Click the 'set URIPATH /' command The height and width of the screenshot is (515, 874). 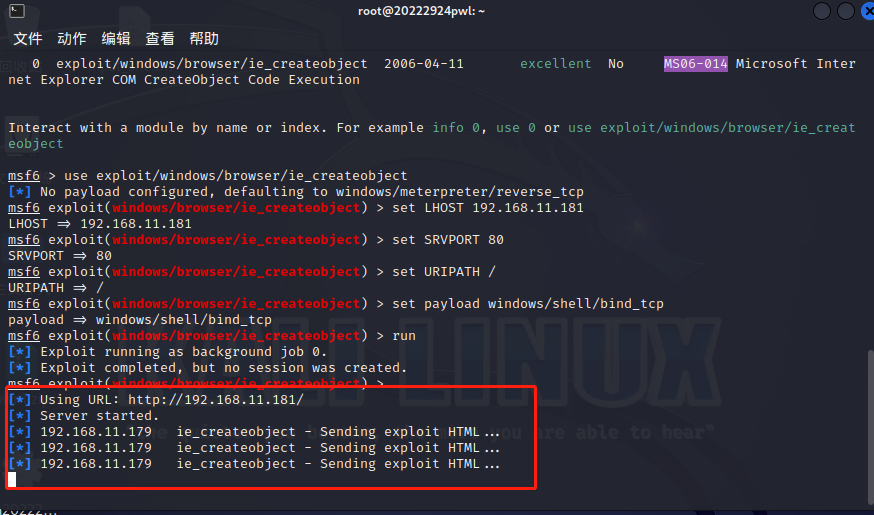pos(444,272)
